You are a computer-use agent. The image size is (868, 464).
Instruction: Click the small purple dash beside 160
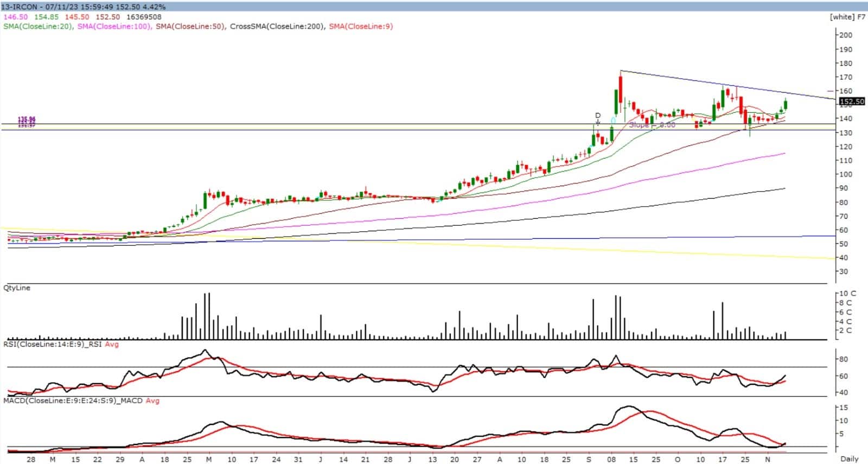point(830,91)
